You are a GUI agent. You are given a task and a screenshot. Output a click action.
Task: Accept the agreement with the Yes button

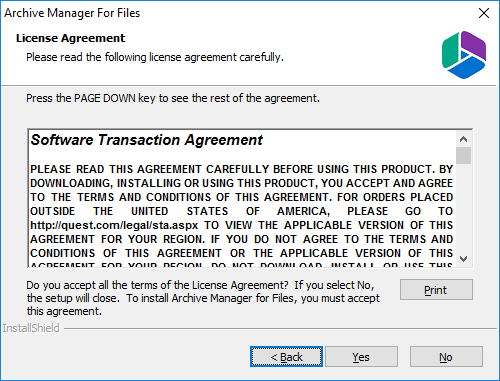click(361, 357)
